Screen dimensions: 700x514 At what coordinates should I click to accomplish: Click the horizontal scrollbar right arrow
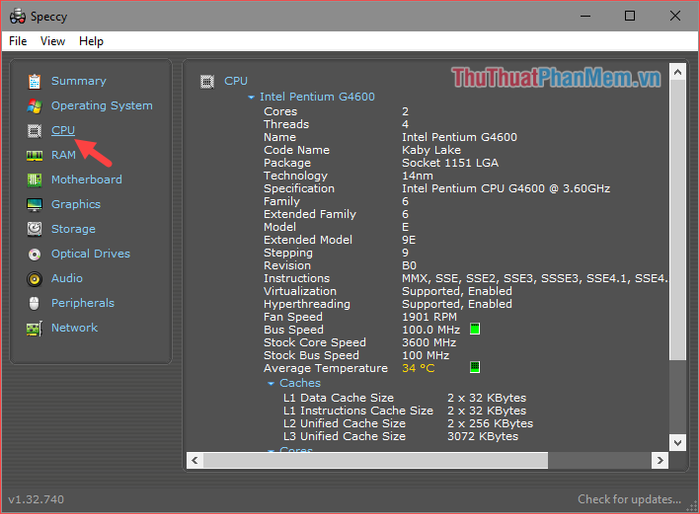[660, 460]
